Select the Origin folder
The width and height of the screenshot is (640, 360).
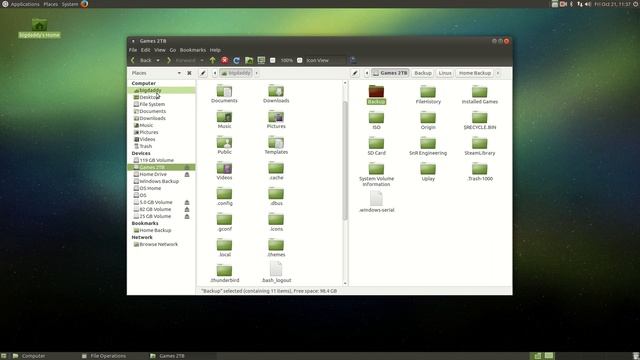428,121
